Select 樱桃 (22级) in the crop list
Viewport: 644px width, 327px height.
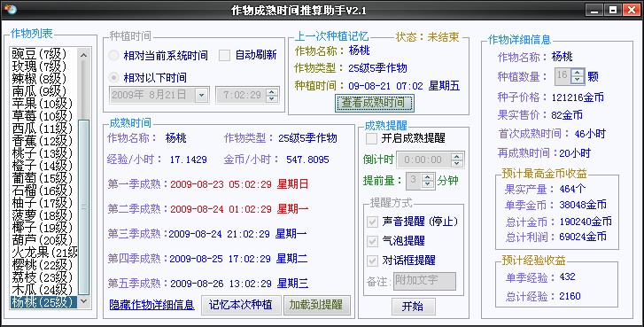(x=43, y=265)
